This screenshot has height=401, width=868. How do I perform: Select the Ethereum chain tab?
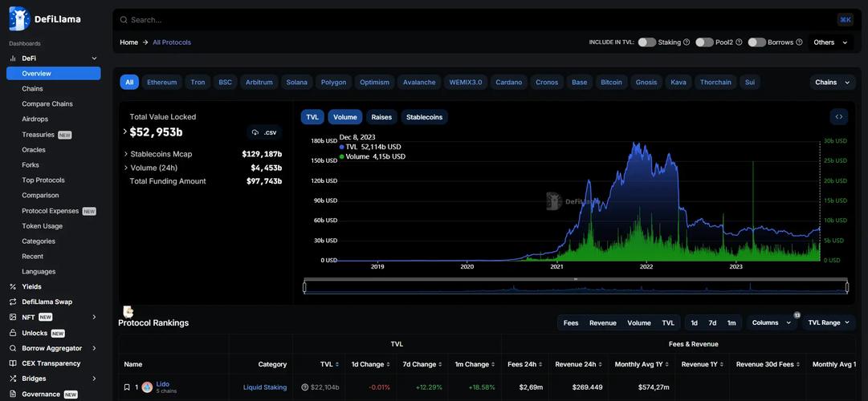(x=161, y=82)
